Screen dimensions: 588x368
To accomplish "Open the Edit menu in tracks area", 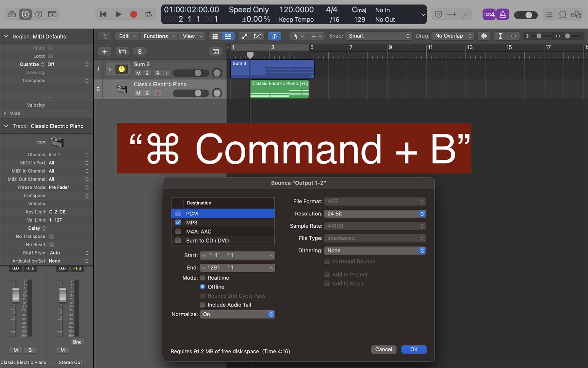I will [127, 36].
